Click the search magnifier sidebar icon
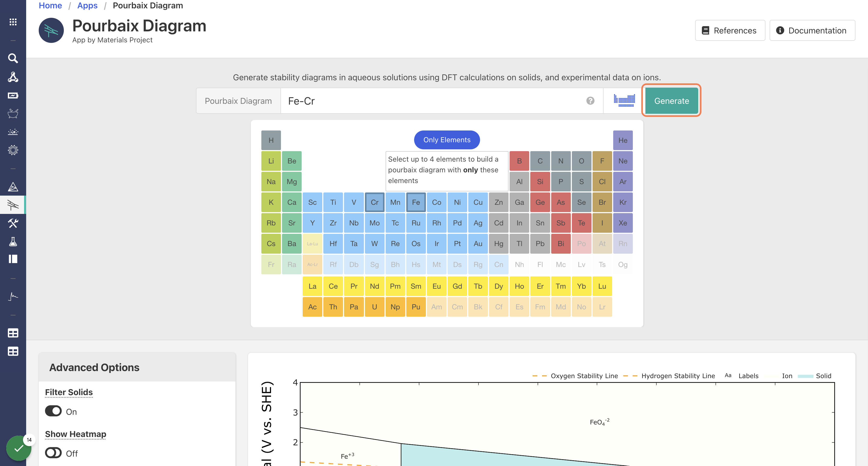This screenshot has height=466, width=868. tap(13, 58)
